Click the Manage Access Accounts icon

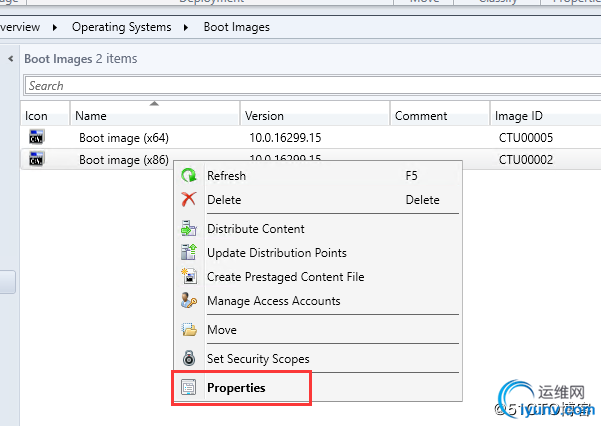tap(189, 301)
